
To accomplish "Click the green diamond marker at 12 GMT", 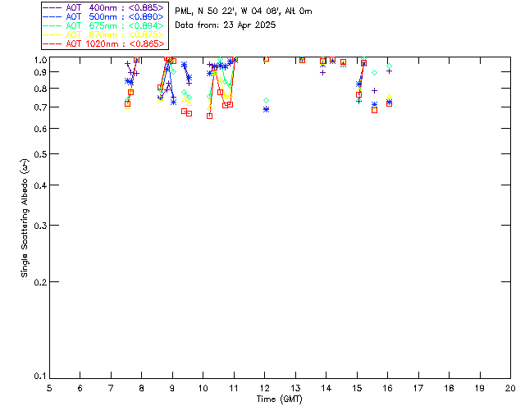I will [x=266, y=100].
